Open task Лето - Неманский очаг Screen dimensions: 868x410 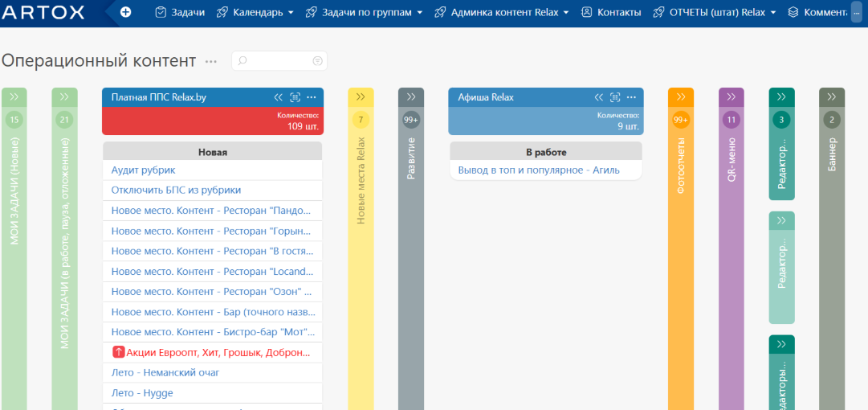(x=165, y=373)
